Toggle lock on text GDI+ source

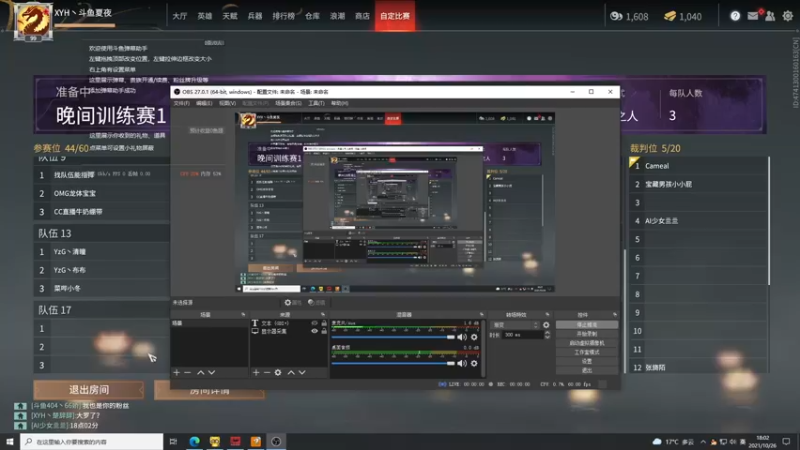(324, 323)
